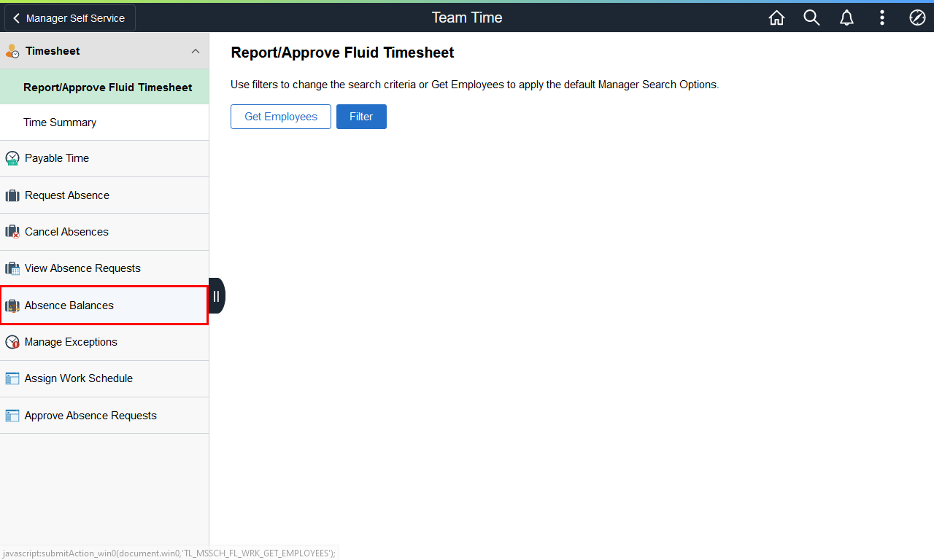Open the NavBar compass icon
This screenshot has height=560, width=934.
tap(917, 17)
